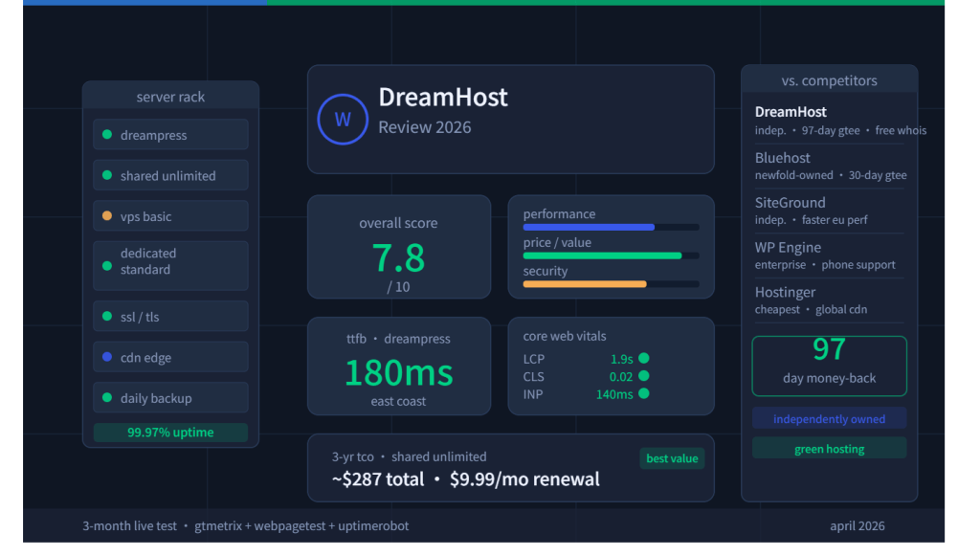Click the green dot next to daily backup
The width and height of the screenshot is (980, 556).
(x=107, y=397)
